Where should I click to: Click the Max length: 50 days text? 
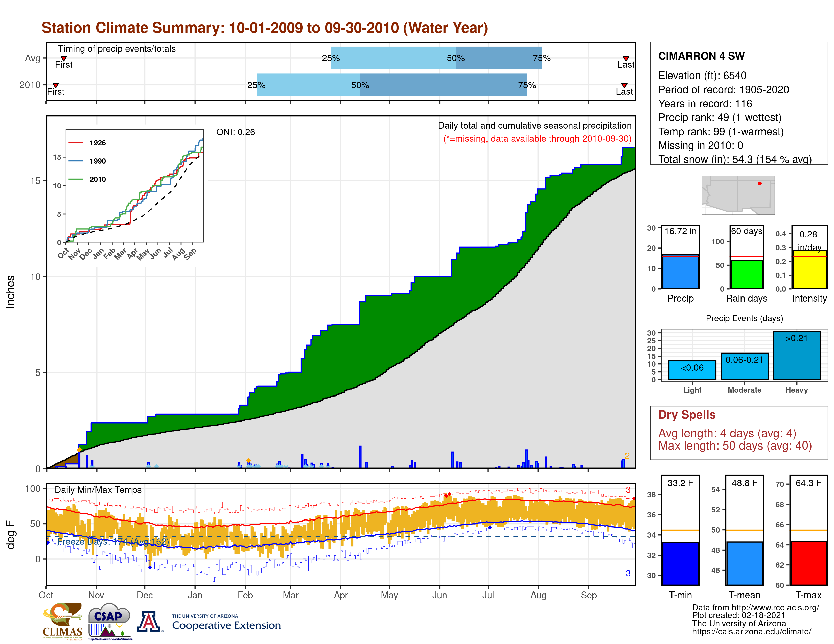[735, 445]
